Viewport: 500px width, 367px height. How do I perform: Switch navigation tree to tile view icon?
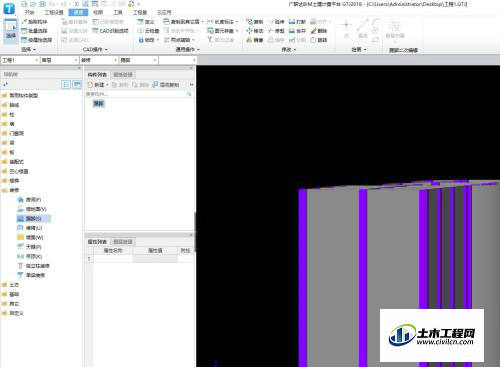click(77, 84)
